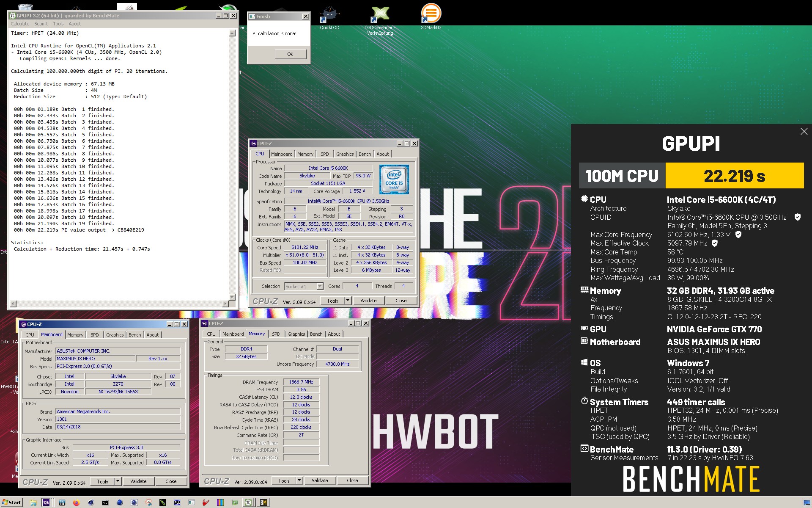Click shield icon beside Max Core Frequency
Image resolution: width=812 pixels, height=508 pixels.
point(738,234)
